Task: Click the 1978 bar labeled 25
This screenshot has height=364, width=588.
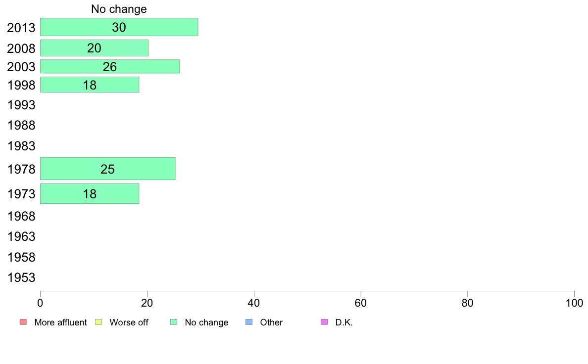Action: pos(107,169)
